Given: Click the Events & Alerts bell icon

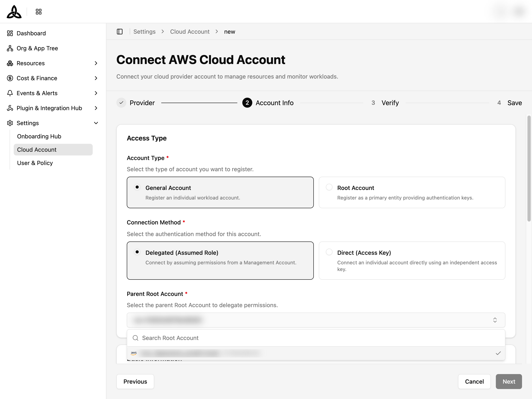Looking at the screenshot, I should pos(10,93).
